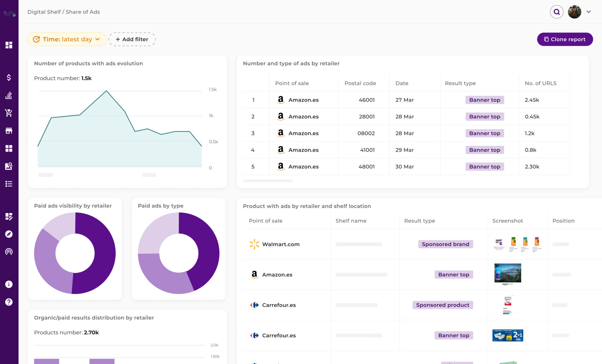Image resolution: width=602 pixels, height=364 pixels.
Task: Click the Sponsored brand tag for Walmart.com
Action: [445, 244]
